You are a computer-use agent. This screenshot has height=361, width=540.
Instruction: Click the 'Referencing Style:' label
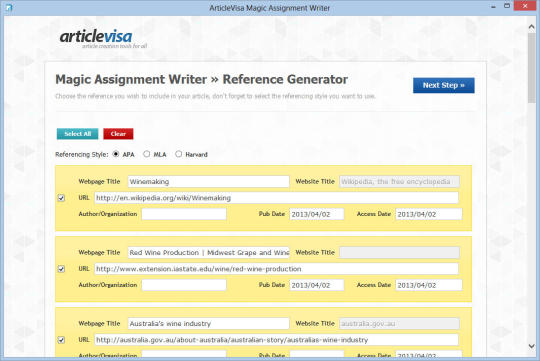82,154
